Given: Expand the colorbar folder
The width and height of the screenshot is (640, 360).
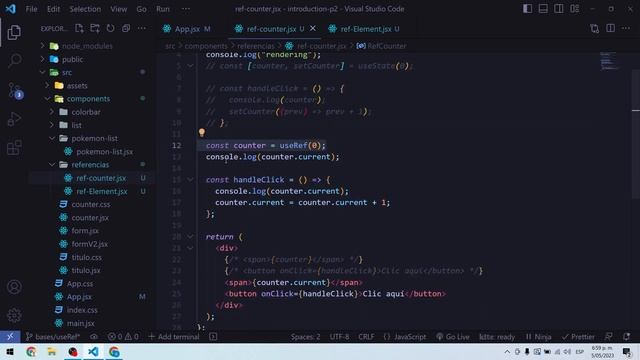Looking at the screenshot, I should tap(52, 112).
